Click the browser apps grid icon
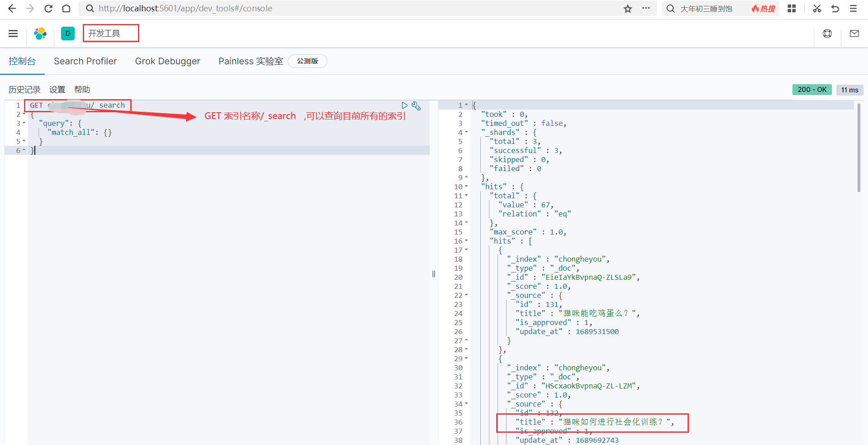Viewport: 868px width, 445px height. tap(792, 9)
